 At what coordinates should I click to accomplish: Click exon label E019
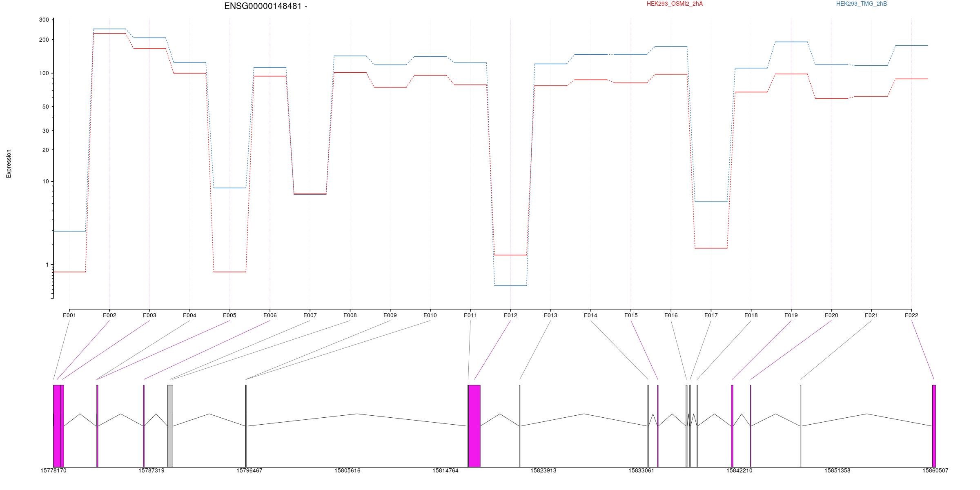(791, 315)
